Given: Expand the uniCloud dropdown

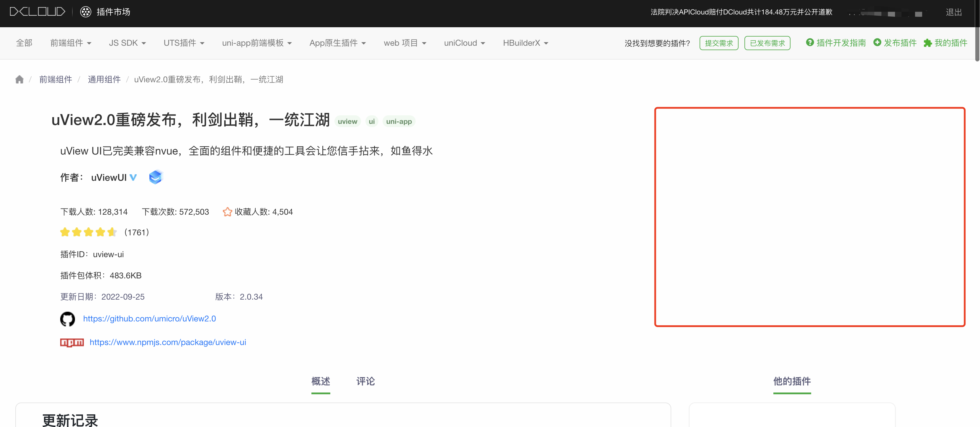Looking at the screenshot, I should 465,43.
